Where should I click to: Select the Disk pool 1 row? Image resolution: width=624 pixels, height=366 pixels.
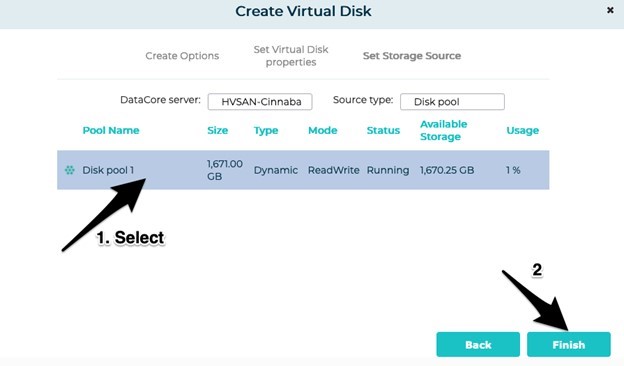(x=303, y=170)
